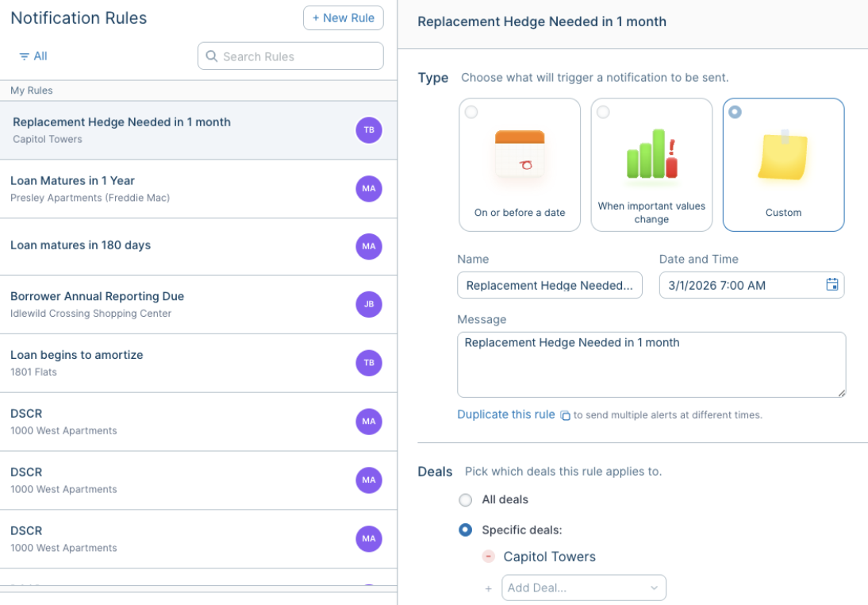Select the On or before a date radio button

click(471, 112)
